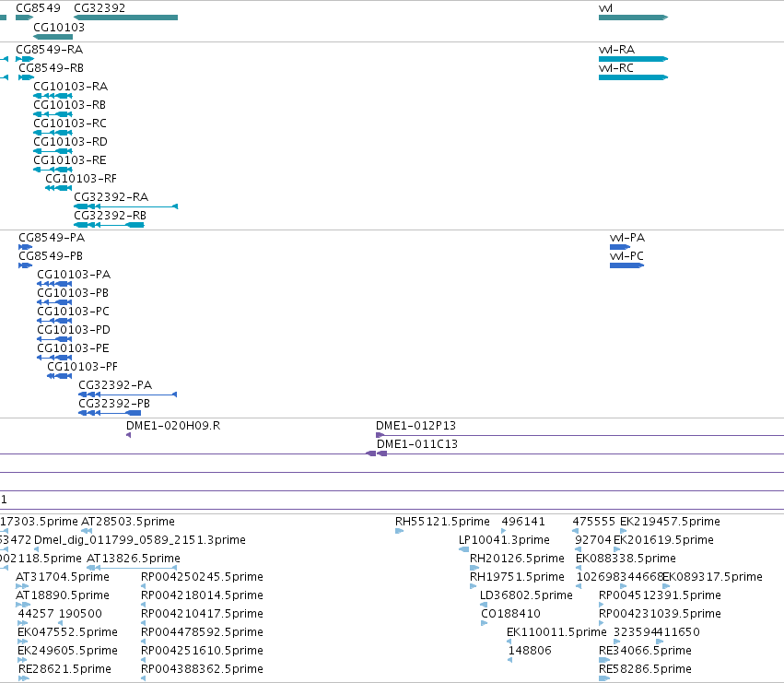Click the EK110011.5prime EST label
784x683 pixels.
556,632
